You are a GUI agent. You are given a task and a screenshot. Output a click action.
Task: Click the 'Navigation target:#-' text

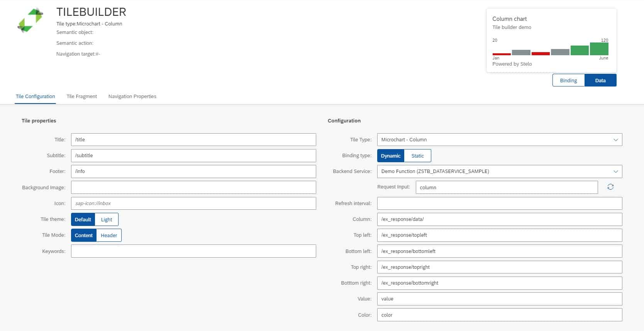78,54
